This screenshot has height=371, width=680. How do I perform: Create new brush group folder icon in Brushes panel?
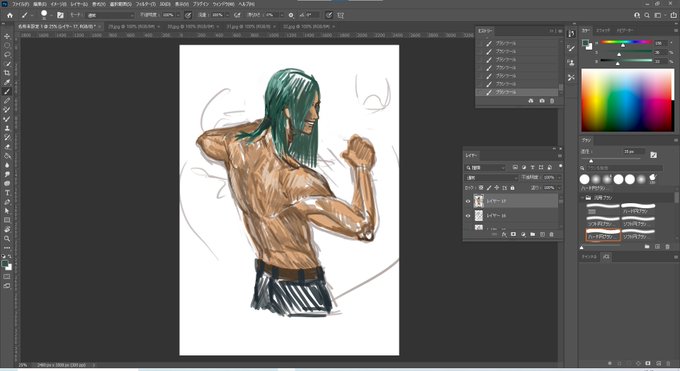[x=647, y=246]
